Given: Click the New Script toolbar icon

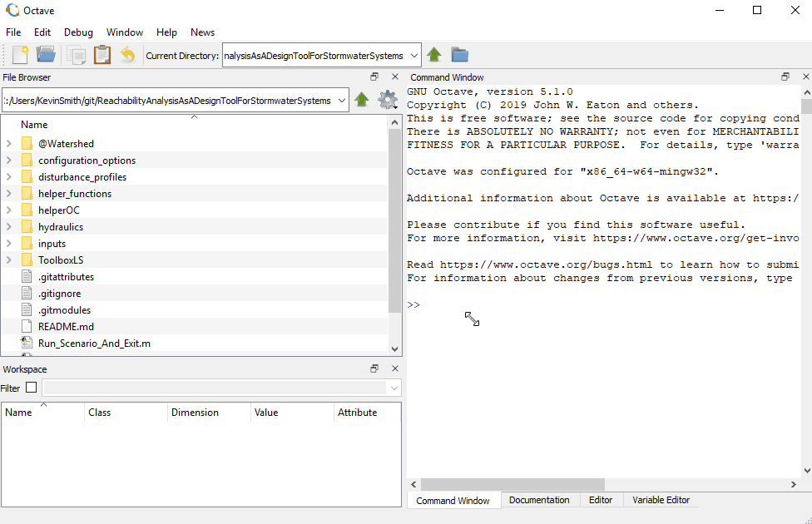Looking at the screenshot, I should tap(20, 55).
